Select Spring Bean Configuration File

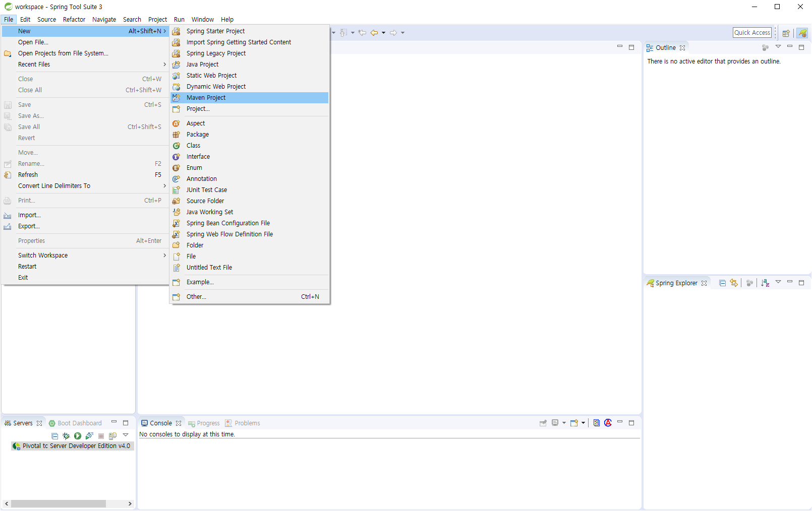pos(249,223)
